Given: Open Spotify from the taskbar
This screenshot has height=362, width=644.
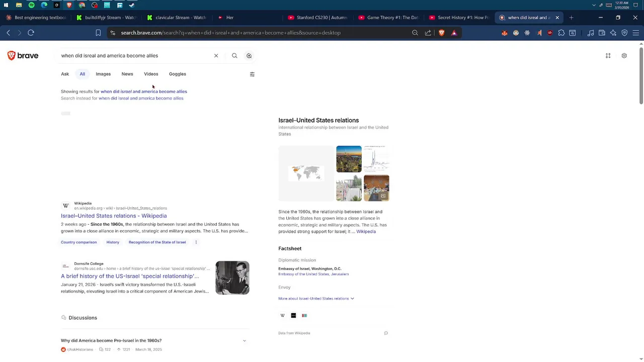Looking at the screenshot, I should (x=31, y=5).
